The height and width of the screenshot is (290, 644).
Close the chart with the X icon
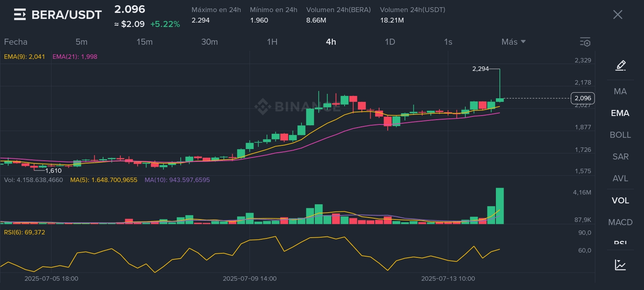[x=617, y=15]
